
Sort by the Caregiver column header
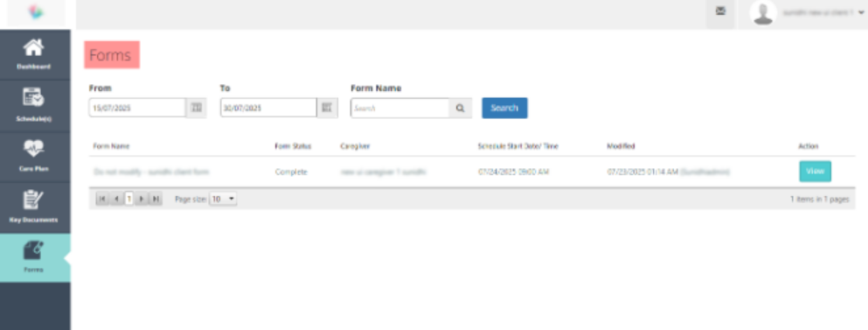355,146
